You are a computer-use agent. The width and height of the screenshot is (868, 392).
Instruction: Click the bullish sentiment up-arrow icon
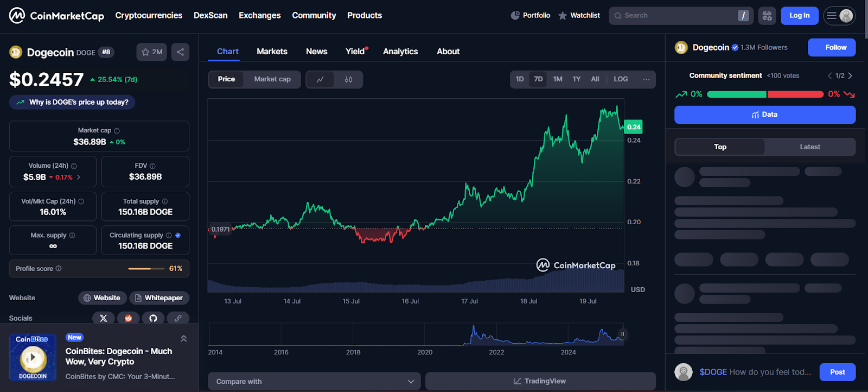[681, 94]
